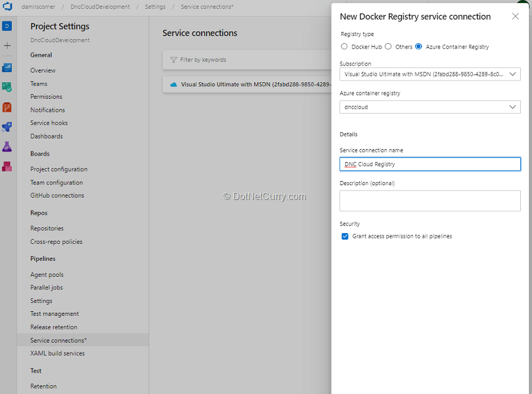Open Retention under Test section
This screenshot has width=532, height=394.
[x=43, y=386]
